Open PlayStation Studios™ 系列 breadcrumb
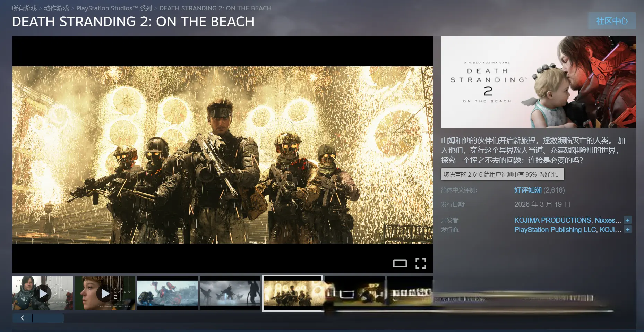The image size is (644, 332). pyautogui.click(x=114, y=8)
